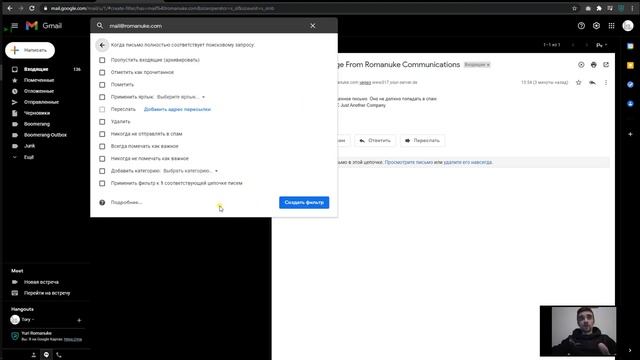Bookmark the page with the star in address bar
640x360 pixels.
(574, 8)
